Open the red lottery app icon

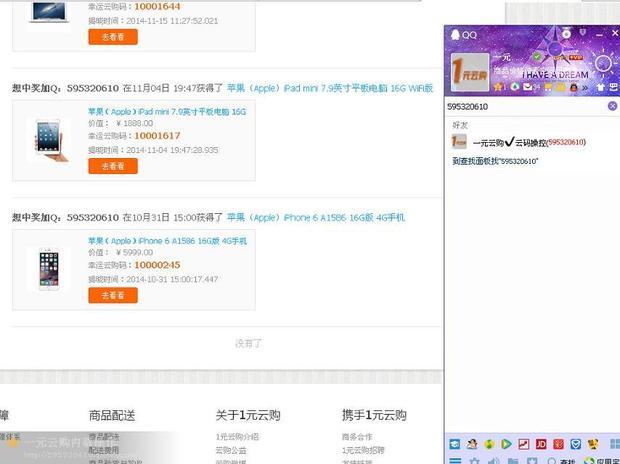coord(558,444)
